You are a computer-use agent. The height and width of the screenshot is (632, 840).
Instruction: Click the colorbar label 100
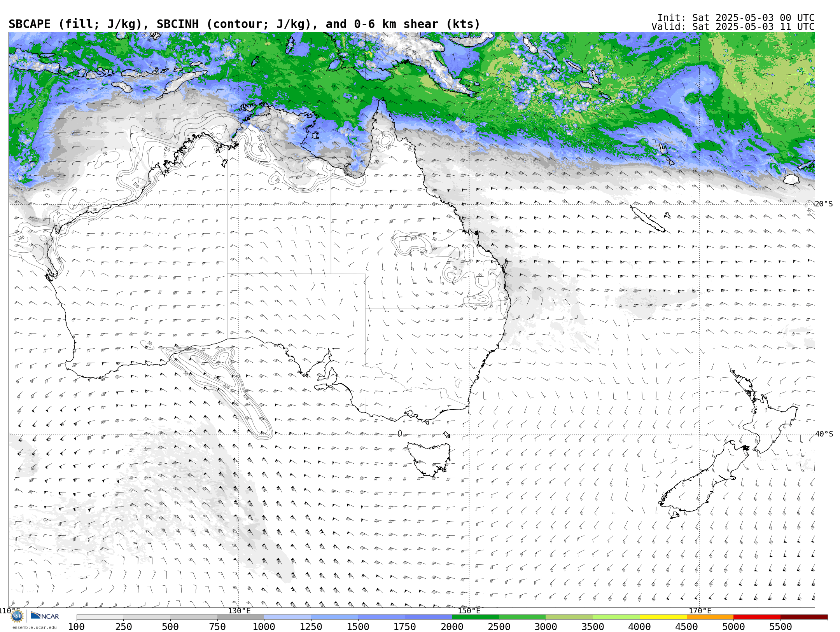pos(76,627)
